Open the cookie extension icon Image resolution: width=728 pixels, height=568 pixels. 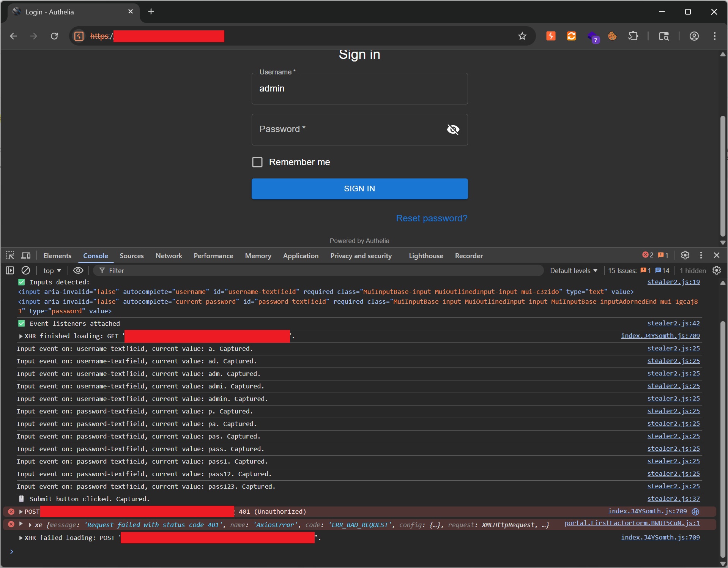coord(612,36)
